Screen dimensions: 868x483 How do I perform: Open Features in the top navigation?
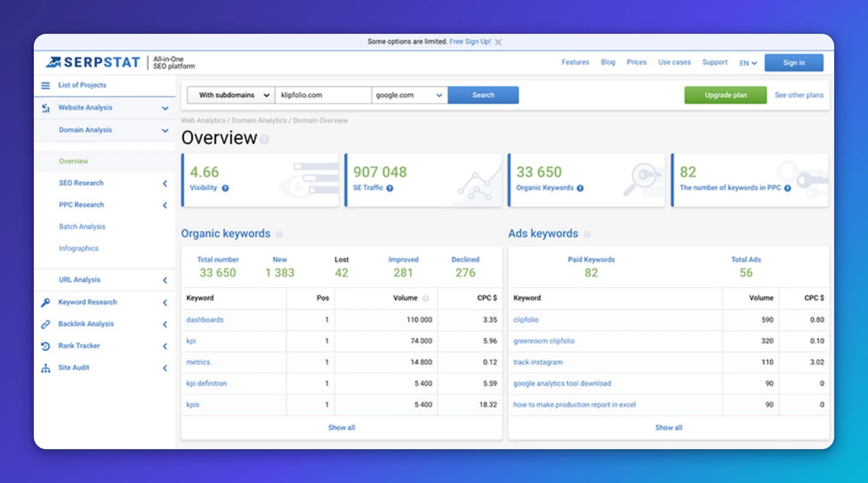pyautogui.click(x=575, y=62)
